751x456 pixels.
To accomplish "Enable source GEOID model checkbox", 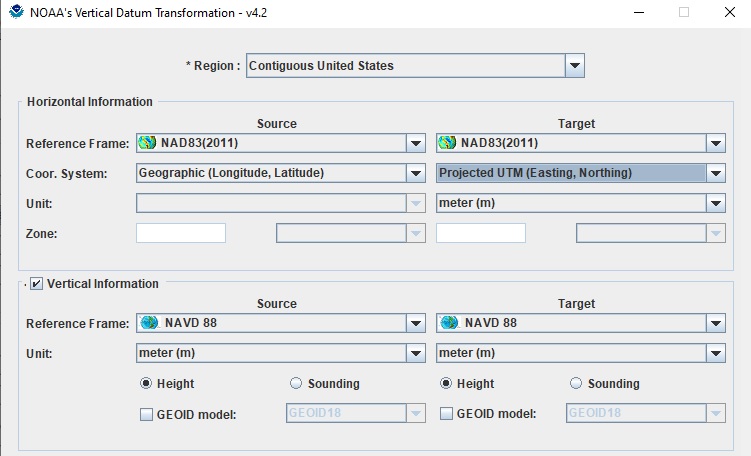I will point(146,414).
